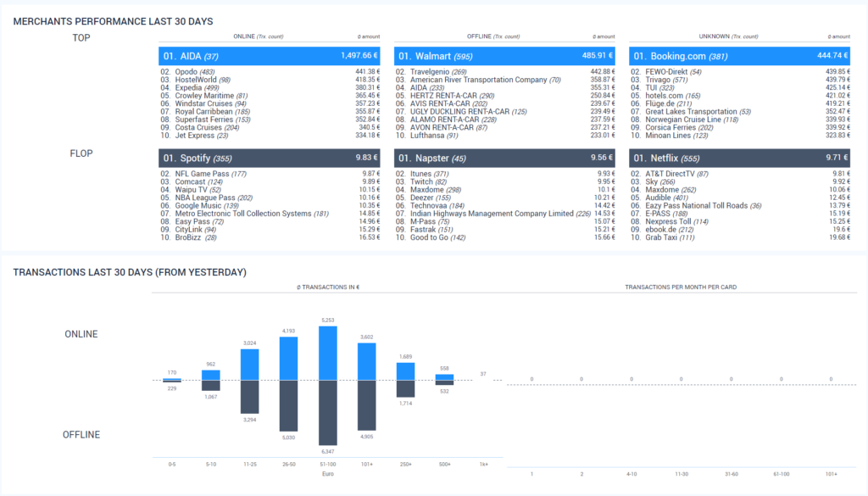Viewport: 868px width, 496px height.
Task: Click the Opodo merchant entry
Action: coord(269,72)
